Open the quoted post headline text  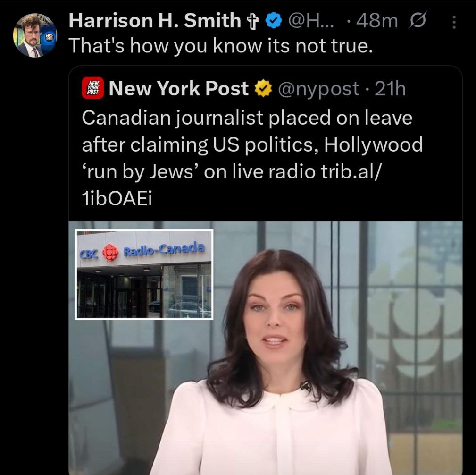click(x=252, y=158)
